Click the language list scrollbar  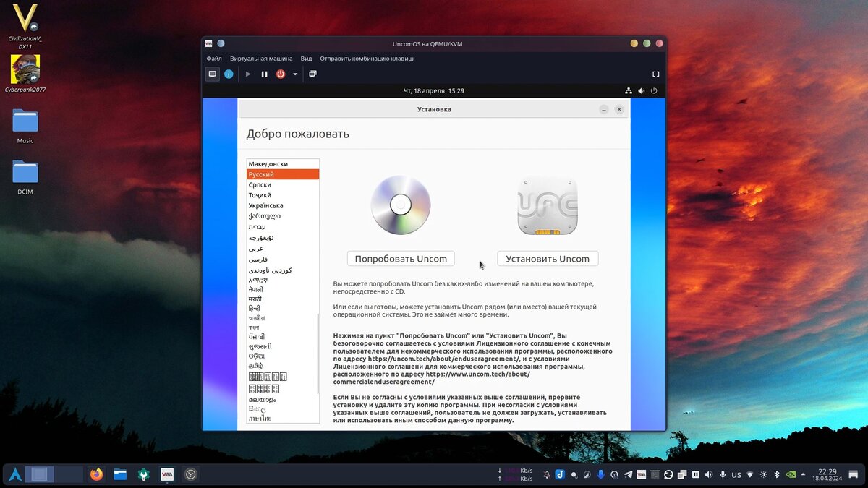pyautogui.click(x=318, y=354)
